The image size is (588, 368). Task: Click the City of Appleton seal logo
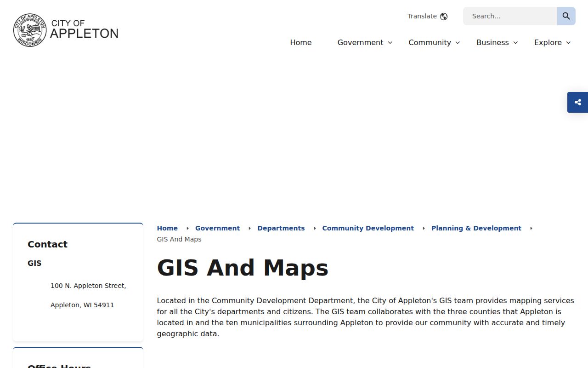30,30
